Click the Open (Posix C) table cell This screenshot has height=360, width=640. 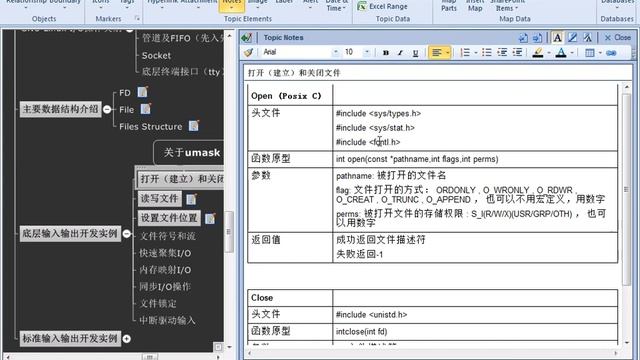tap(290, 96)
